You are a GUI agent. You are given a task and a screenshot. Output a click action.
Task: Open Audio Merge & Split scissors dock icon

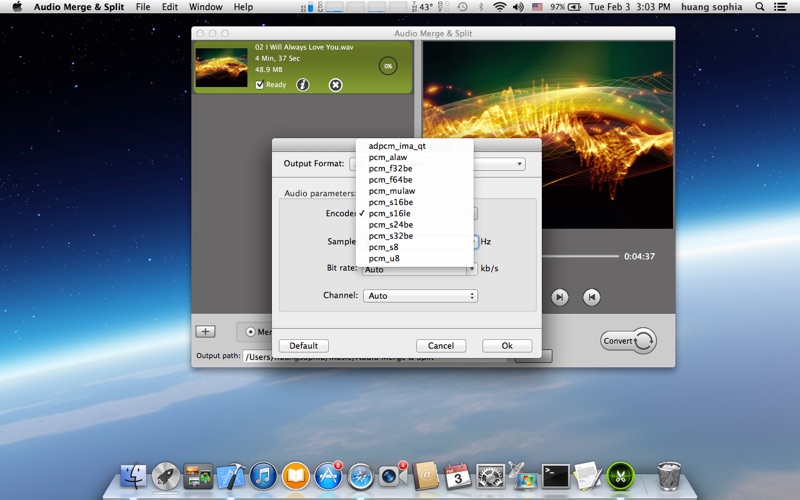pyautogui.click(x=621, y=475)
